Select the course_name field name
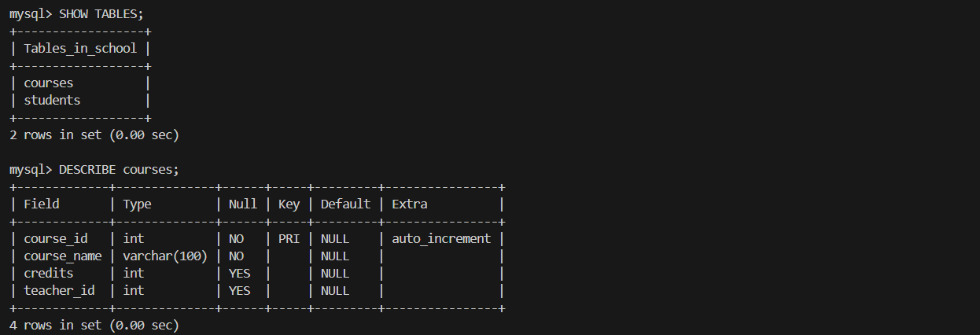The width and height of the screenshot is (980, 335). pos(63,256)
